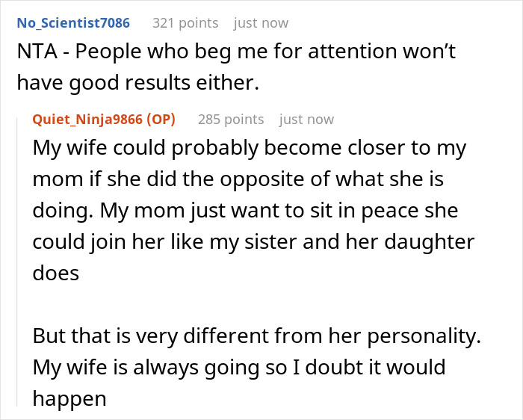The height and width of the screenshot is (420, 523).
Task: Click the line starting "doing. My mom just want"
Action: coord(245,211)
